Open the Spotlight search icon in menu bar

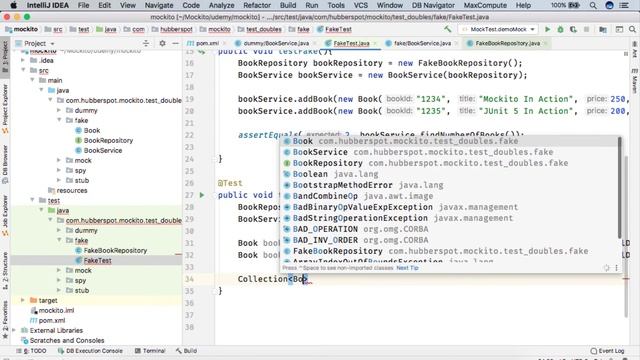[x=593, y=5]
